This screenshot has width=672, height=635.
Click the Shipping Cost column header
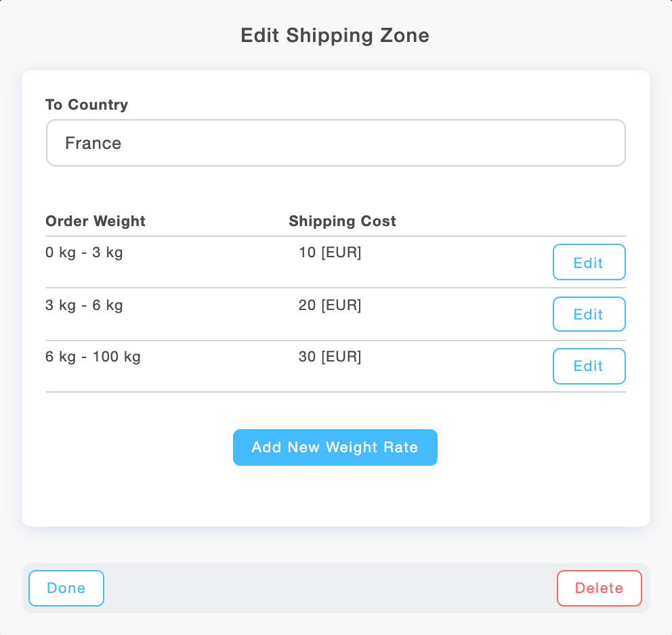pos(342,221)
